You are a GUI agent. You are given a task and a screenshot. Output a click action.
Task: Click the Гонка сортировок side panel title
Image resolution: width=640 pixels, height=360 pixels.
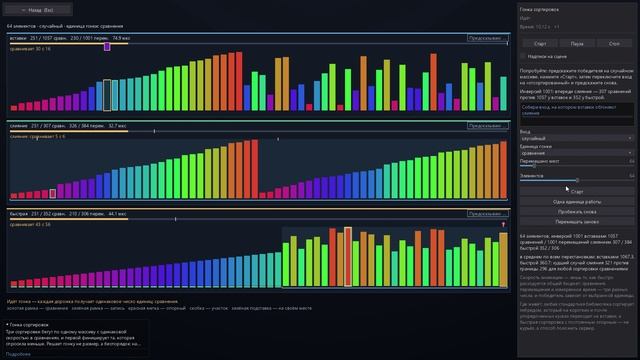coord(539,9)
